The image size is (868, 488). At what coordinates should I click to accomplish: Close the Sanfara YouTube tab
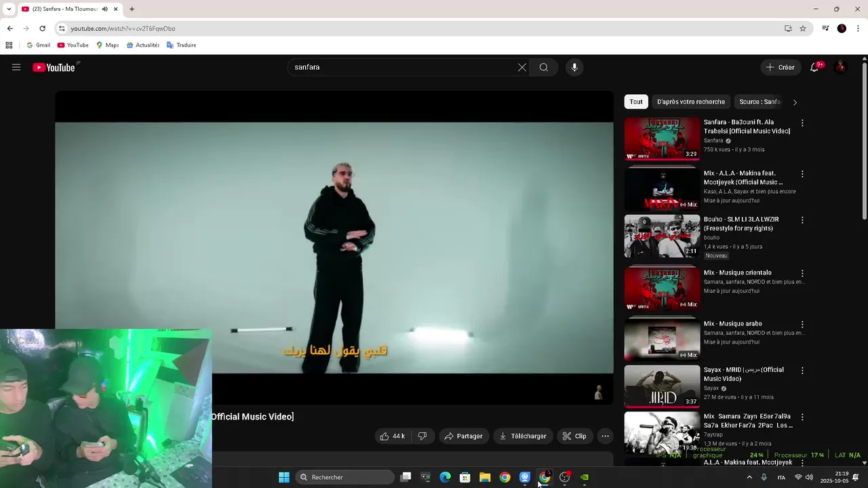point(116,9)
